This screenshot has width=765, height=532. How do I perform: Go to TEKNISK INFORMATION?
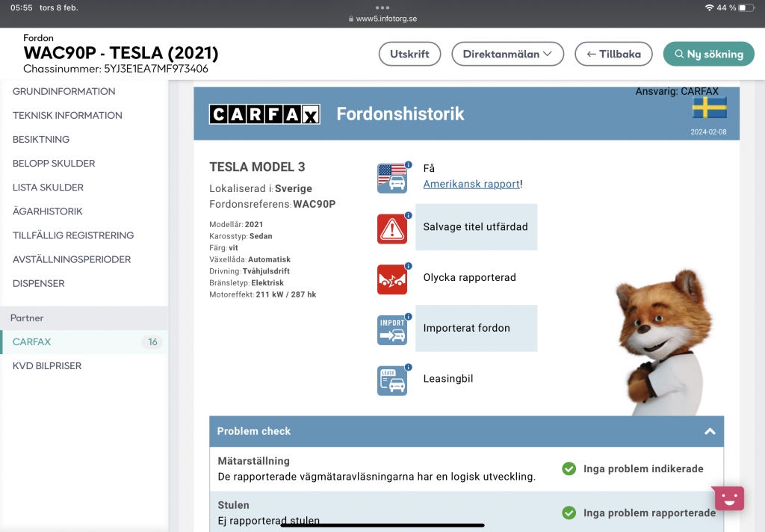pos(67,115)
